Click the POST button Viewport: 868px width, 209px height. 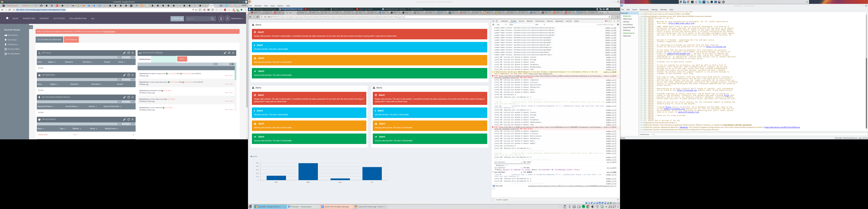[x=182, y=59]
